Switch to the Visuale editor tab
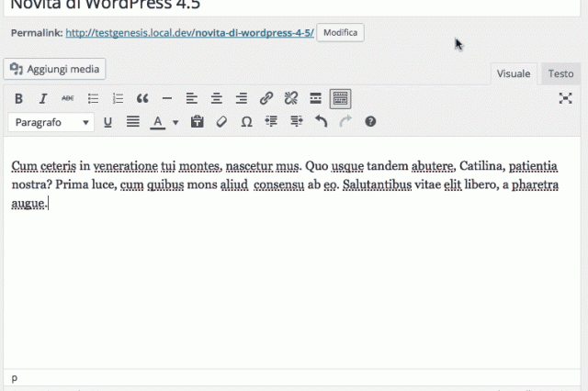 point(514,73)
